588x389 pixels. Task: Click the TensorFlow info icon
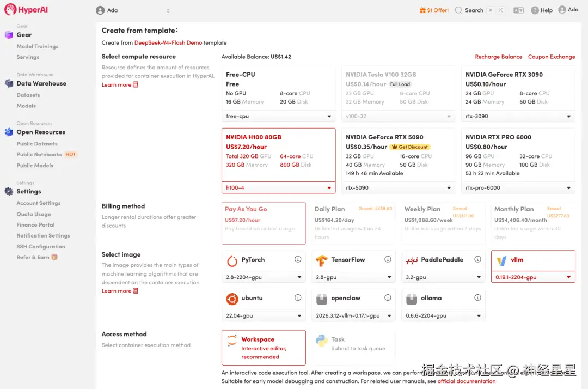point(388,259)
